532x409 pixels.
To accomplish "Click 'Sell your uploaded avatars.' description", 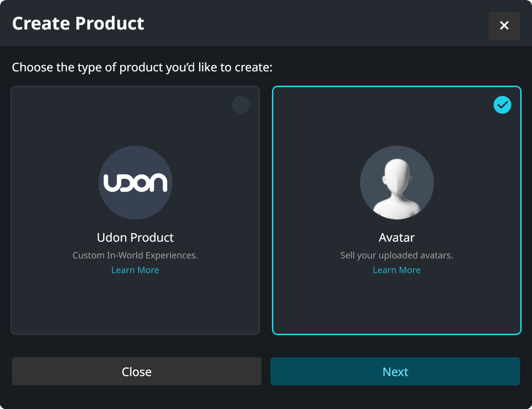I will pos(397,255).
